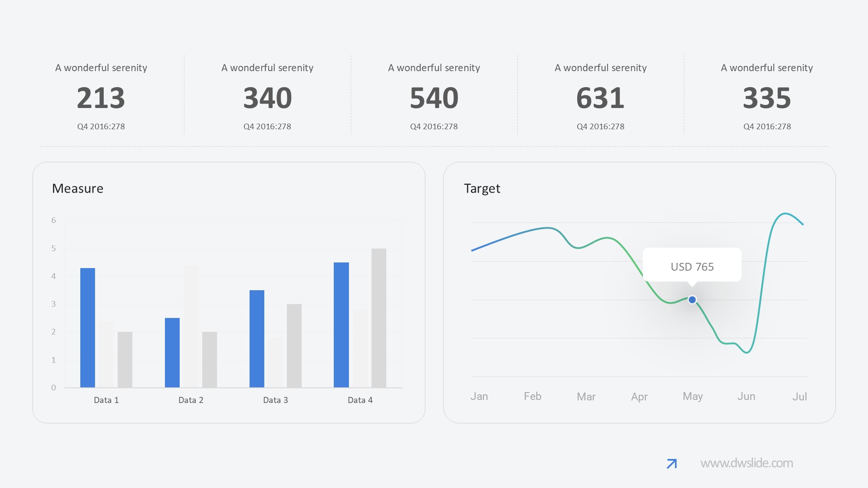The height and width of the screenshot is (488, 868).
Task: Click the tall gray bar for Data 4
Action: 379,318
